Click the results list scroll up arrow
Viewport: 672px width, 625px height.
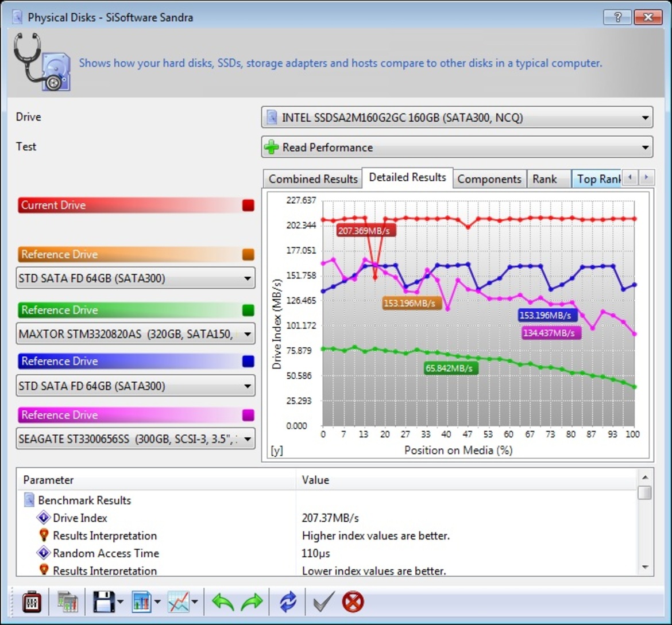[644, 477]
